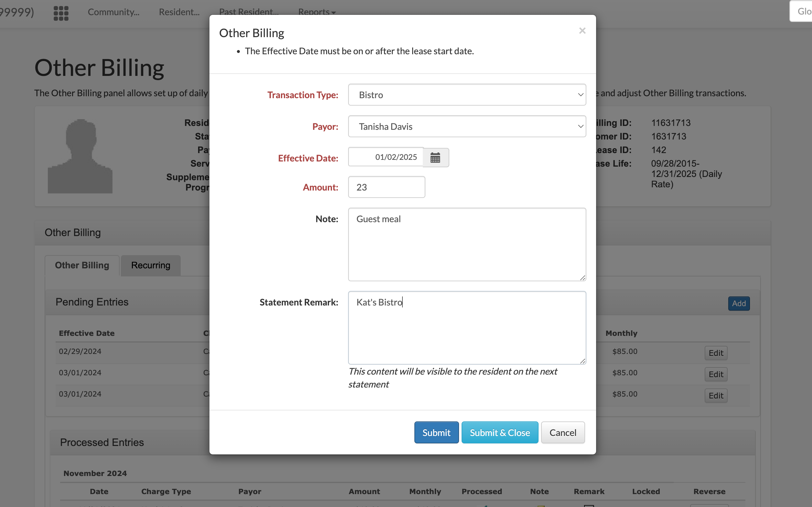Click into the Amount field
812x507 pixels.
(x=386, y=187)
